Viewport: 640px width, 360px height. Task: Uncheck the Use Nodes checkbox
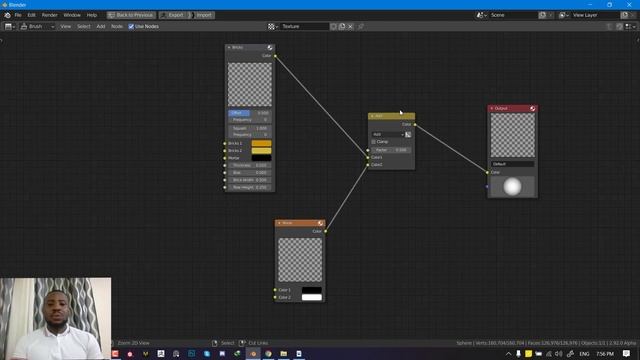(131, 27)
